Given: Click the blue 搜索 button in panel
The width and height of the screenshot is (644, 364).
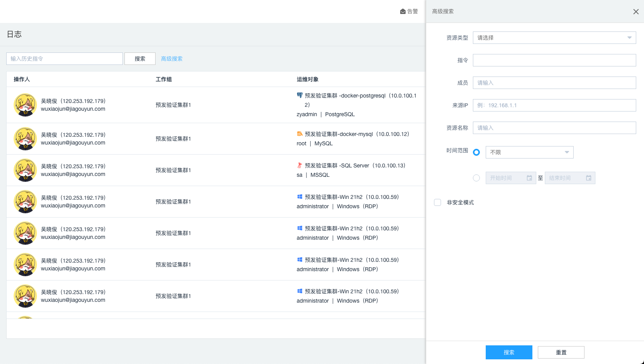Looking at the screenshot, I should tap(509, 352).
